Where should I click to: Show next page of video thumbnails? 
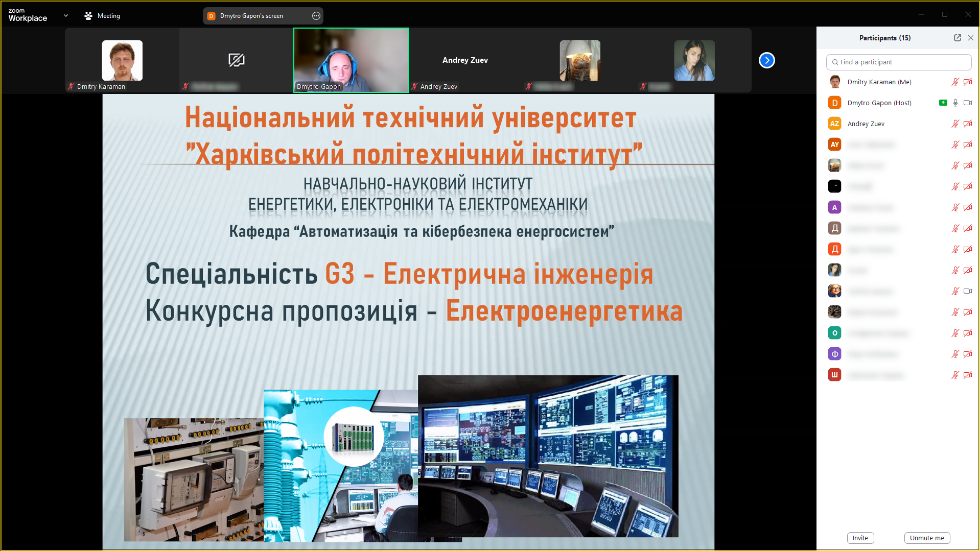point(766,60)
